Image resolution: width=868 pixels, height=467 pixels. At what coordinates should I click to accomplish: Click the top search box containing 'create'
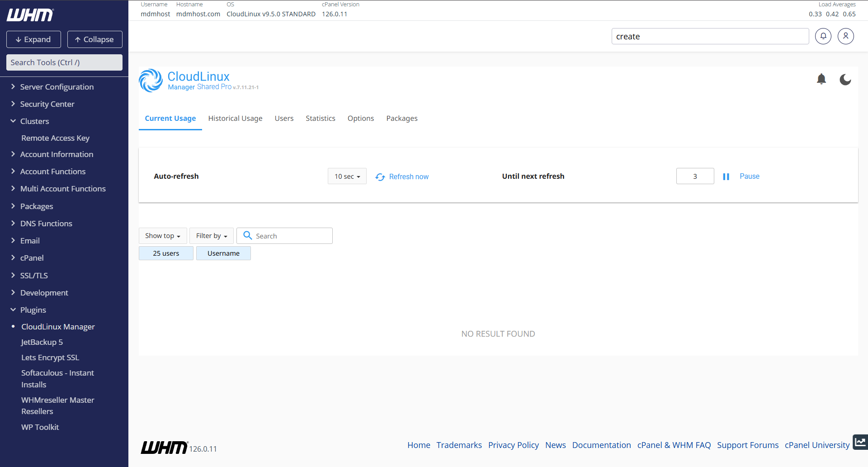coord(710,36)
